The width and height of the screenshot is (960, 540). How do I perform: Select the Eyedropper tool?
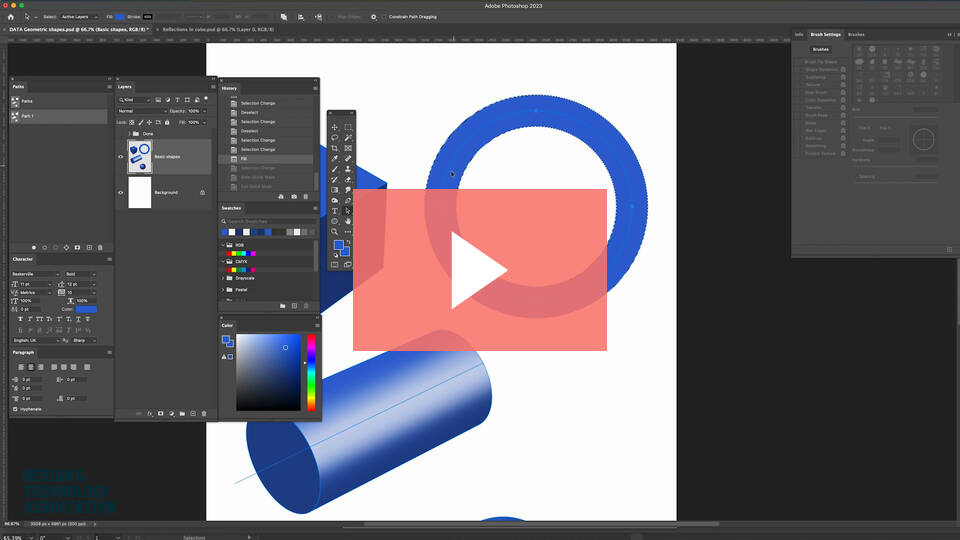334,159
